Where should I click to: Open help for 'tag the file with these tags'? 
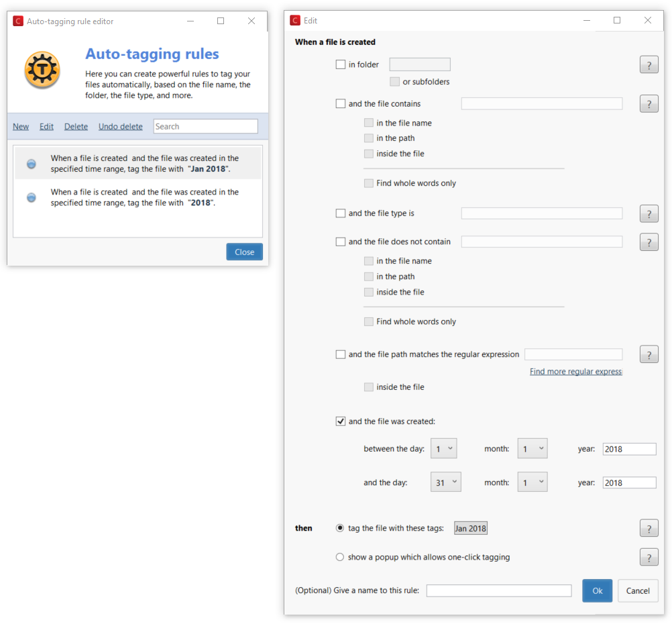(x=649, y=528)
